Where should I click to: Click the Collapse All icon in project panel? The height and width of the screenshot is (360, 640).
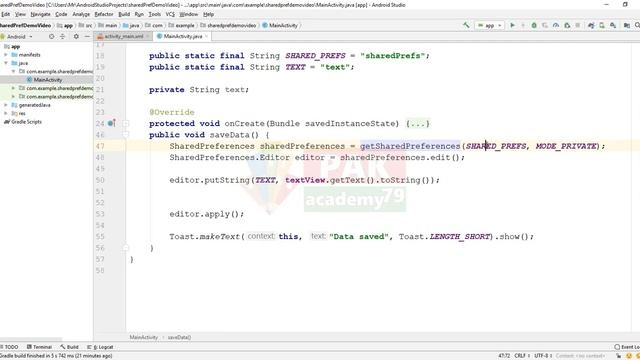[x=62, y=36]
